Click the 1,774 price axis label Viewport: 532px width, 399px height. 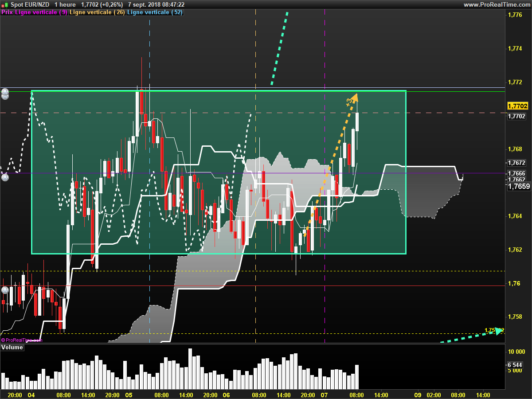pyautogui.click(x=515, y=49)
